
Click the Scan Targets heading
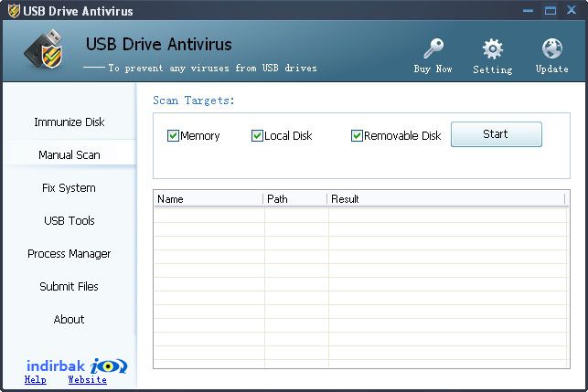pos(194,101)
